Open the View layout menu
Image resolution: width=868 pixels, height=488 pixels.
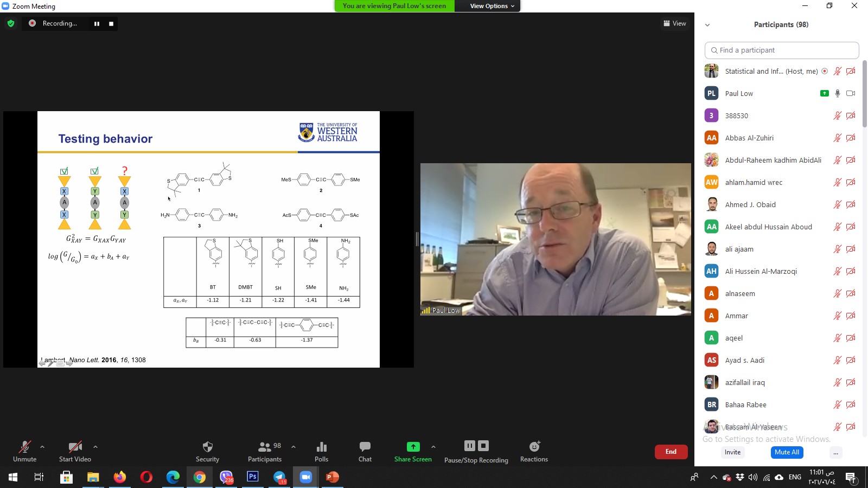(674, 23)
